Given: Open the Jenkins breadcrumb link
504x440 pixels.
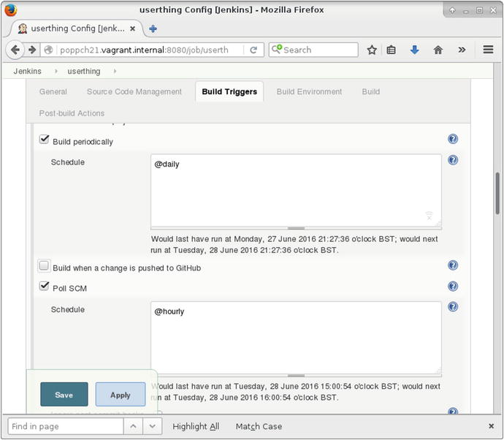Looking at the screenshot, I should coord(27,71).
